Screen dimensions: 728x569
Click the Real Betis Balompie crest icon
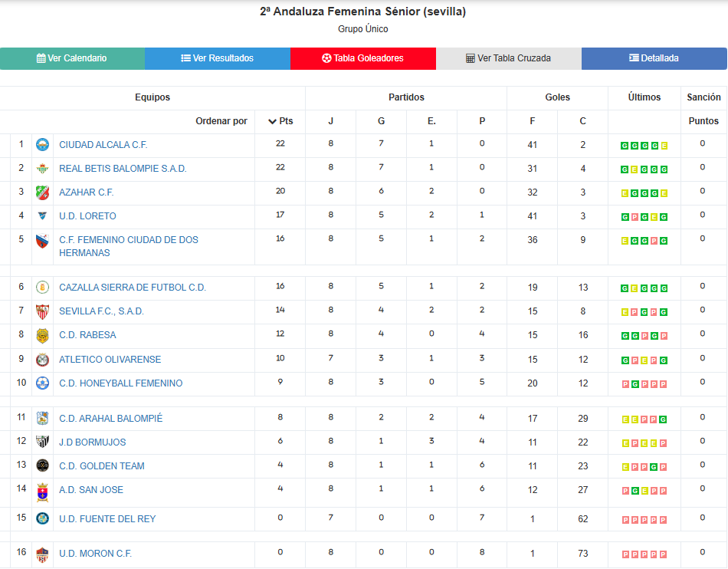click(42, 169)
